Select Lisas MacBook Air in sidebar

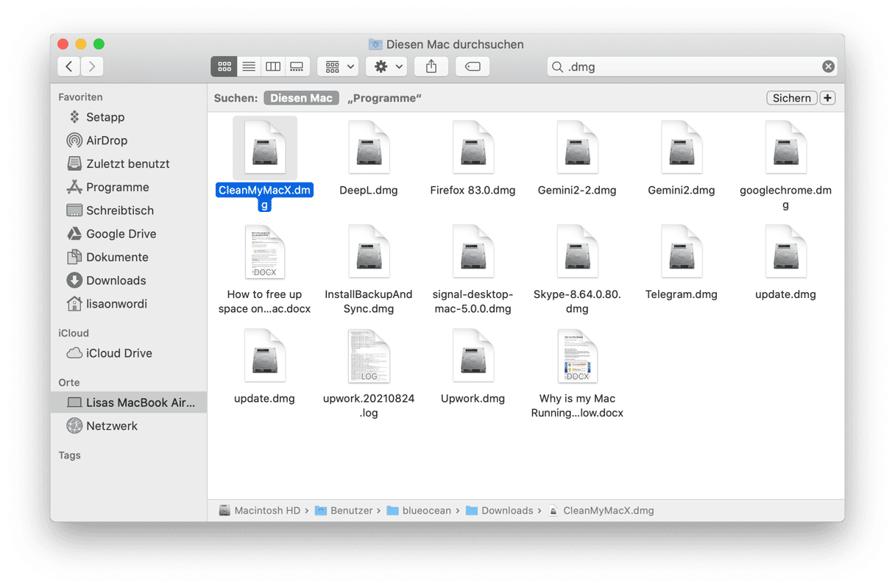pos(130,403)
